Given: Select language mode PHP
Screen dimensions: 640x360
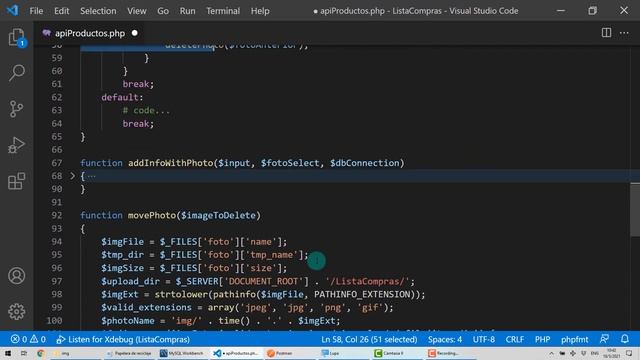Looking at the screenshot, I should coord(542,339).
